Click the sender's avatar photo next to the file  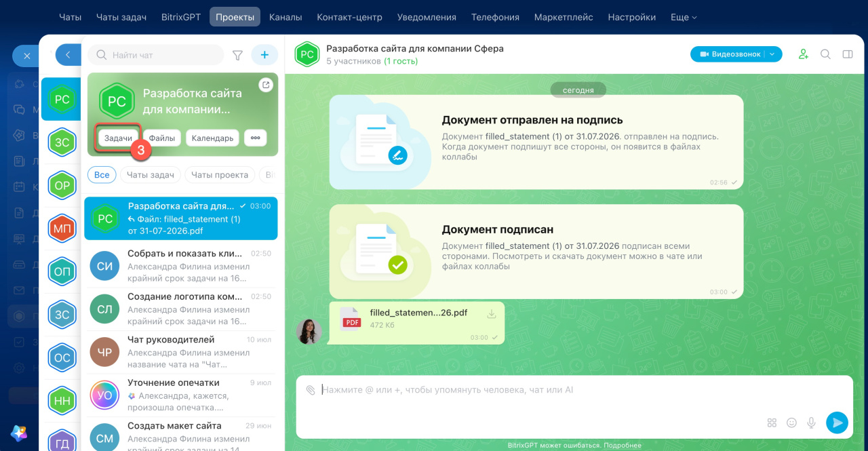(x=309, y=331)
